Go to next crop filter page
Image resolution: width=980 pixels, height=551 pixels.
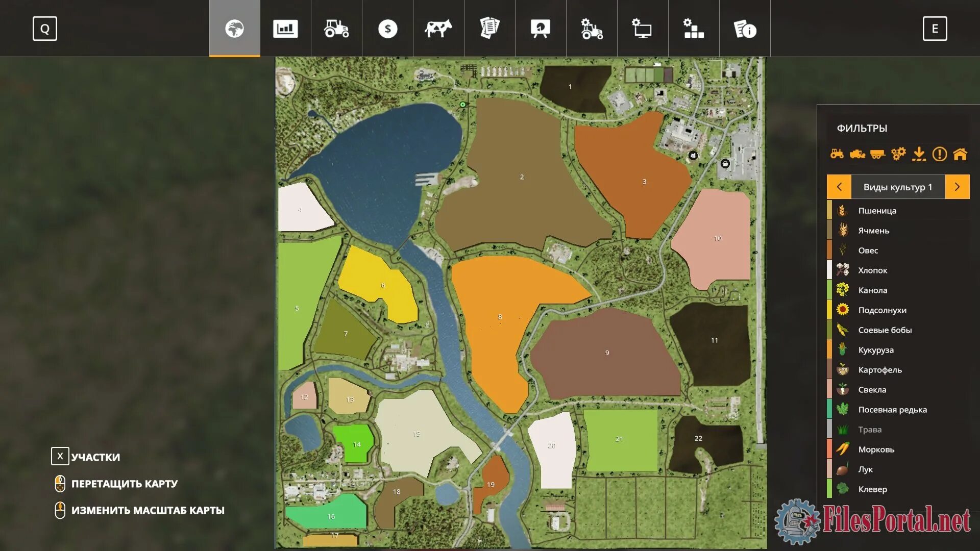pyautogui.click(x=957, y=187)
